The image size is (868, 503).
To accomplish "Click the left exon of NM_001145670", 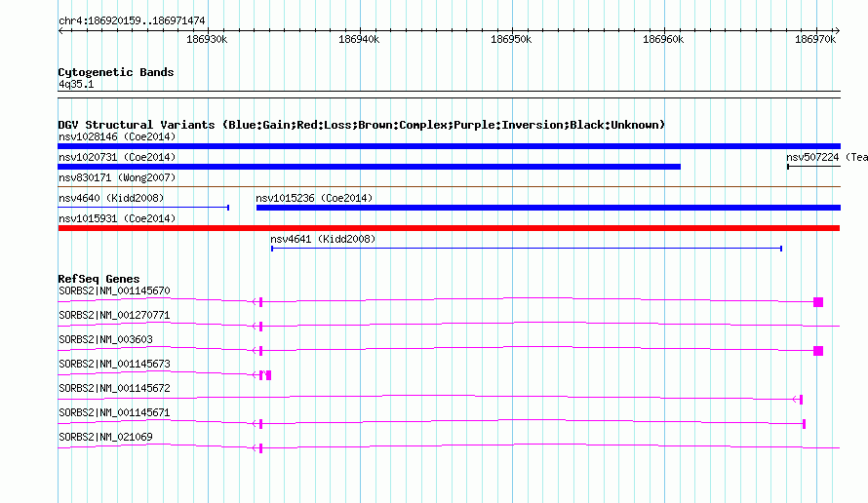I will [260, 302].
